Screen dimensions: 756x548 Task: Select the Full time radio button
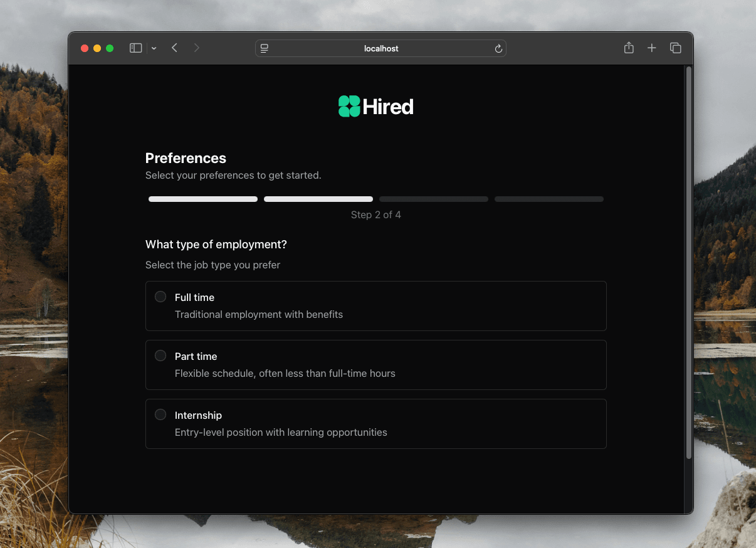tap(160, 297)
